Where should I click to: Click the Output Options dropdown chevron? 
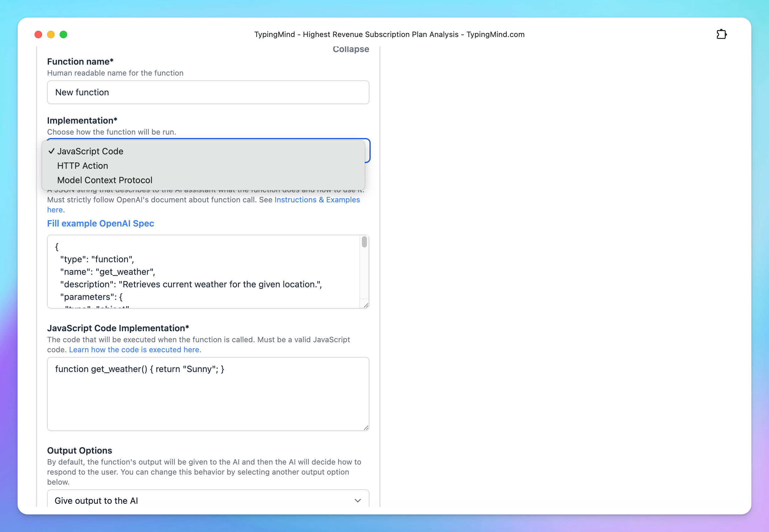[358, 500]
